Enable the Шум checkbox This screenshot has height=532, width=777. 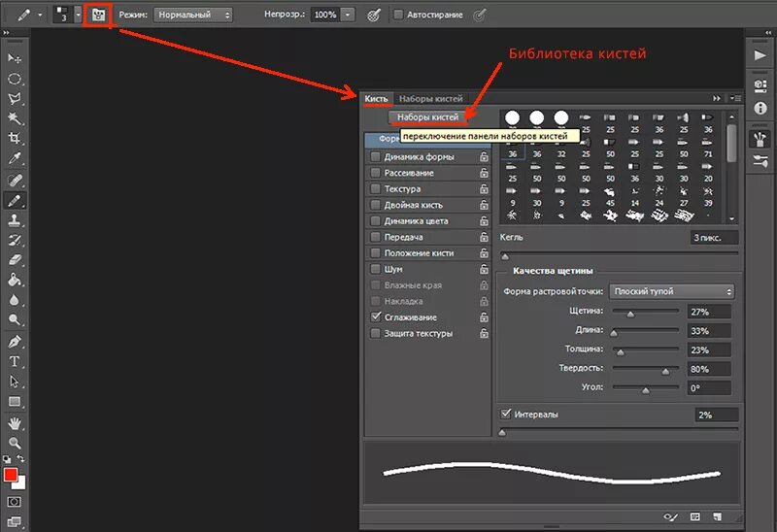pyautogui.click(x=376, y=269)
